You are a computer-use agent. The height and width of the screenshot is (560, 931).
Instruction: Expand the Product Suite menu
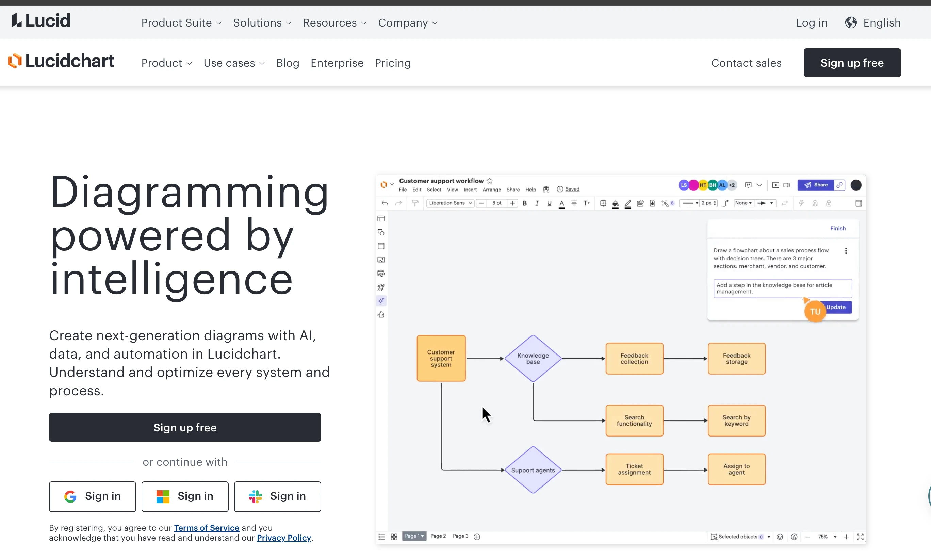[x=181, y=23]
